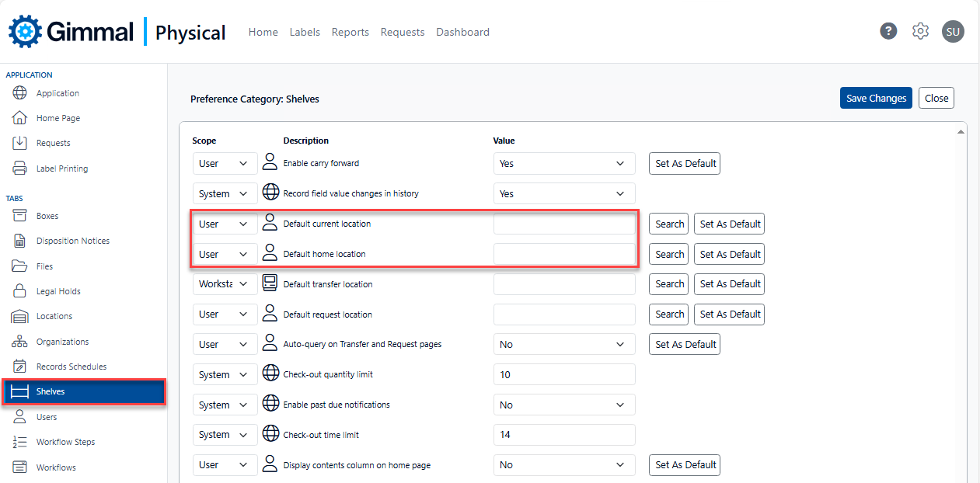
Task: Open the Enable past due notifications dropdown
Action: point(563,405)
